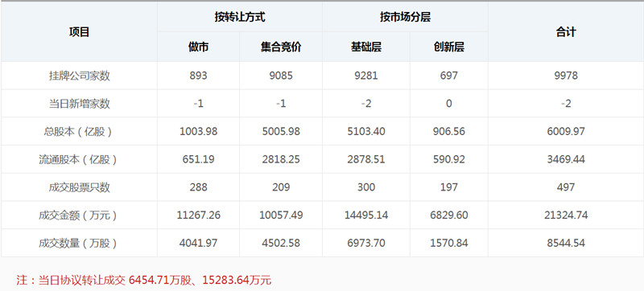Click the value 288 under 做市
Viewport: 644px width, 291px height.
(x=198, y=187)
